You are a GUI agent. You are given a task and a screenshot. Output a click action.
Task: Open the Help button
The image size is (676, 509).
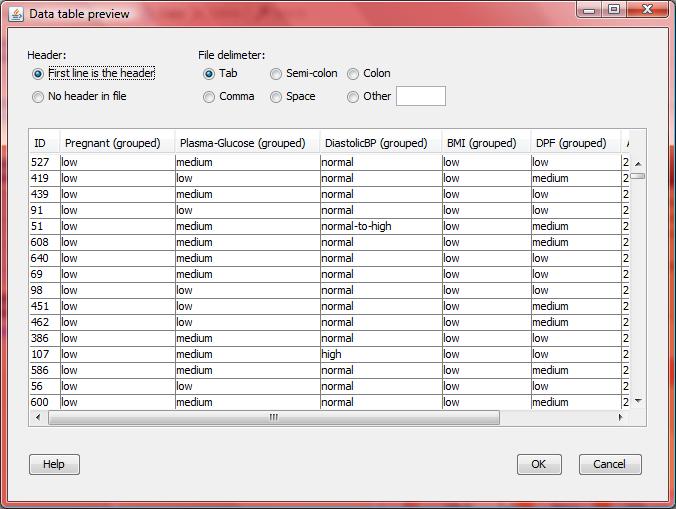(x=54, y=464)
